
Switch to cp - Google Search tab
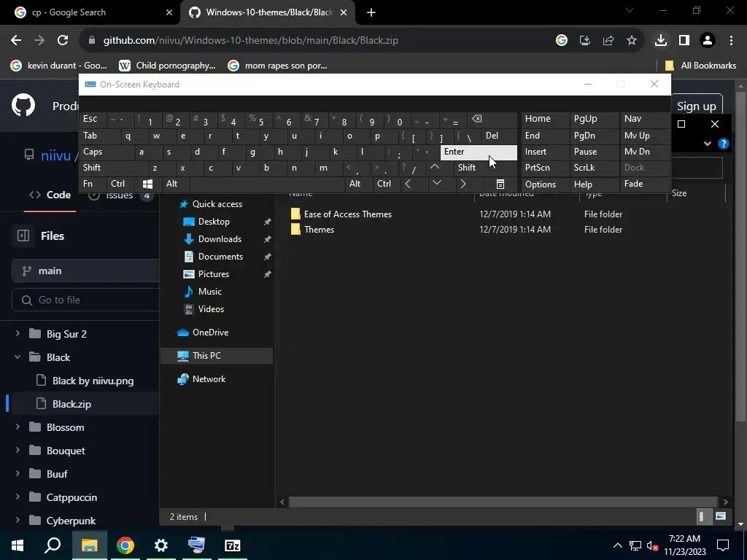[90, 12]
